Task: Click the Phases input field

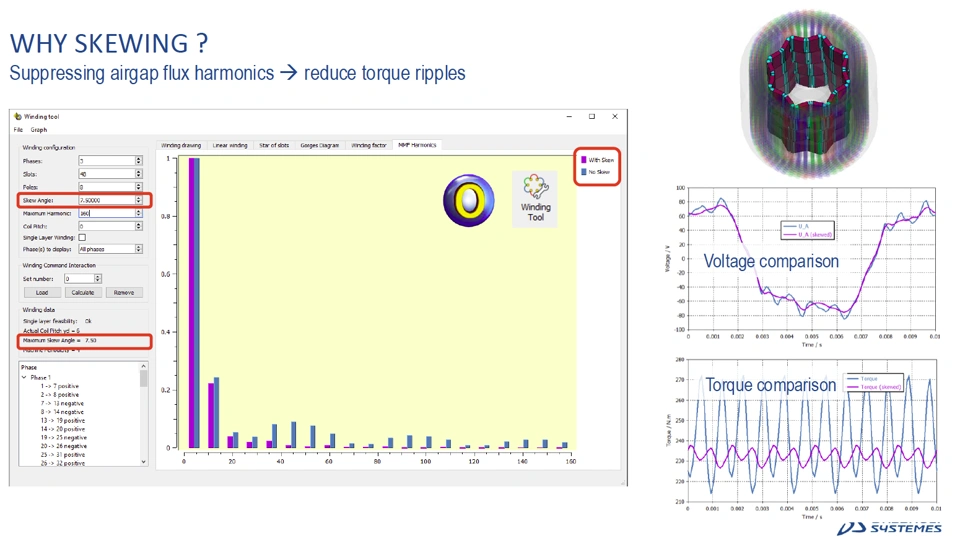Action: [x=107, y=160]
